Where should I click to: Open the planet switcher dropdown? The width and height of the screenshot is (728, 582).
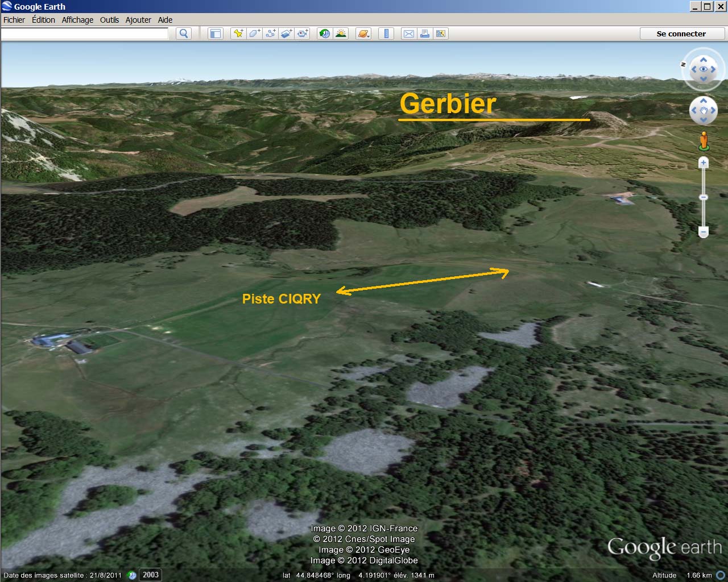(x=363, y=34)
